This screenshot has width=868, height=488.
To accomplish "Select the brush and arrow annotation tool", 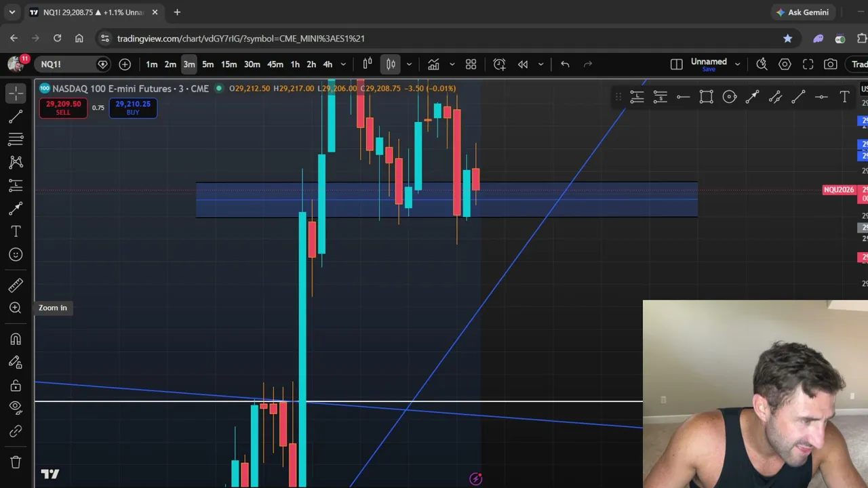I will coord(16,208).
